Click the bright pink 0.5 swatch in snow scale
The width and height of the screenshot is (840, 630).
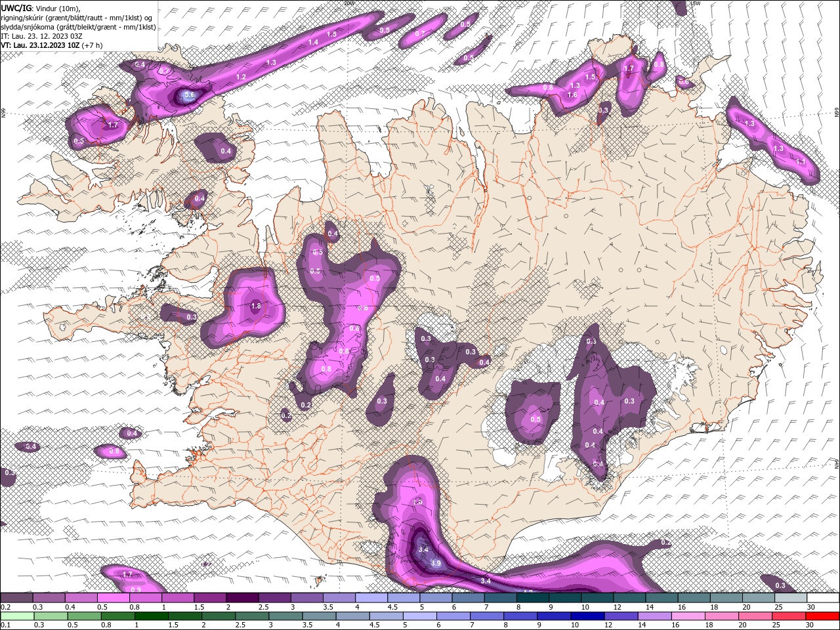(113, 598)
